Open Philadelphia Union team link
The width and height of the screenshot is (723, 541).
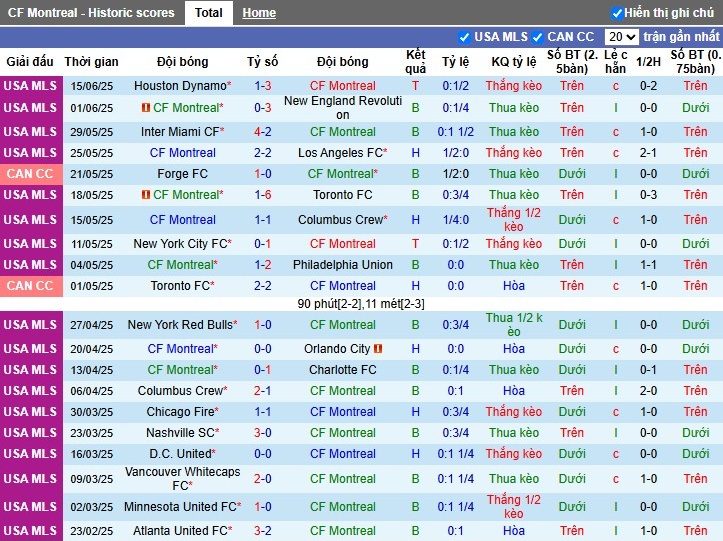pos(343,265)
